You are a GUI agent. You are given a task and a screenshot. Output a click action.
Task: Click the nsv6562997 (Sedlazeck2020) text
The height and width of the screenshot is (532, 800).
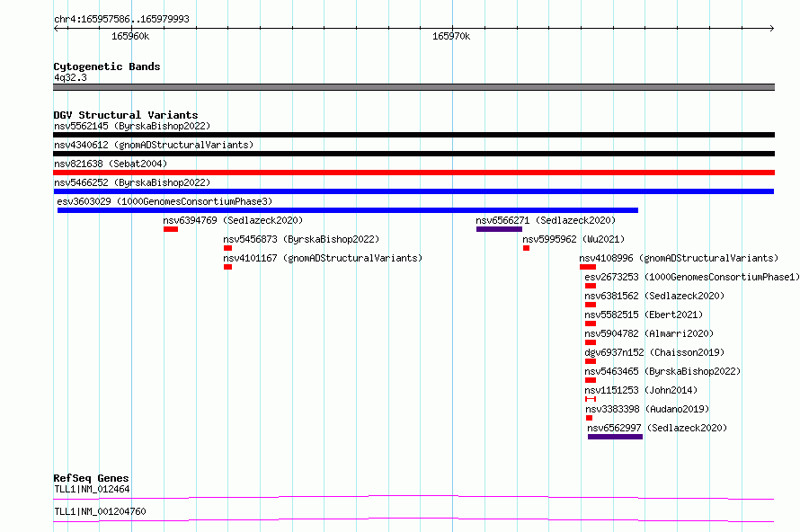pos(657,428)
